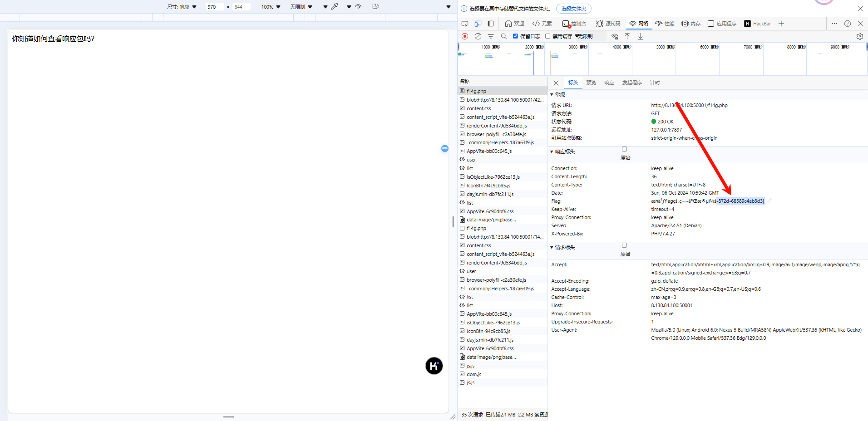
Task: Dismiss the override folder info bar
Action: point(860,9)
